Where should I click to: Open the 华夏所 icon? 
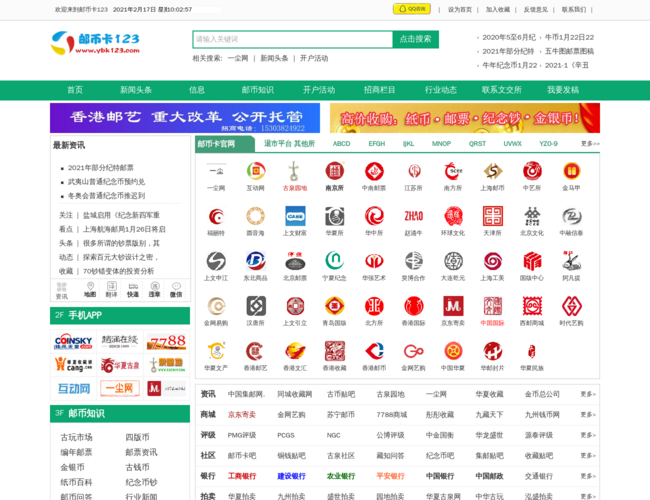click(x=334, y=216)
